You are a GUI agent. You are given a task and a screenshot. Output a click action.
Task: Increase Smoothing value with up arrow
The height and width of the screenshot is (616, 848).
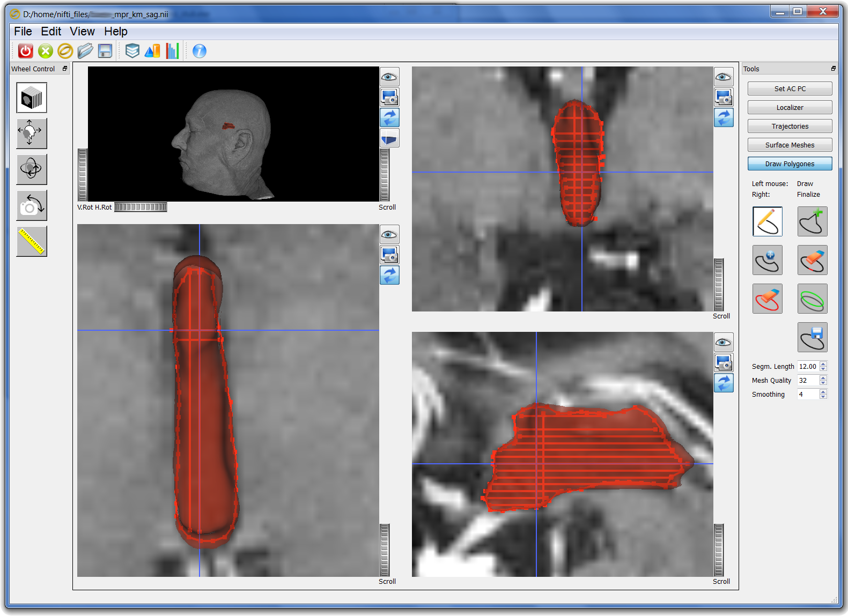pos(823,392)
